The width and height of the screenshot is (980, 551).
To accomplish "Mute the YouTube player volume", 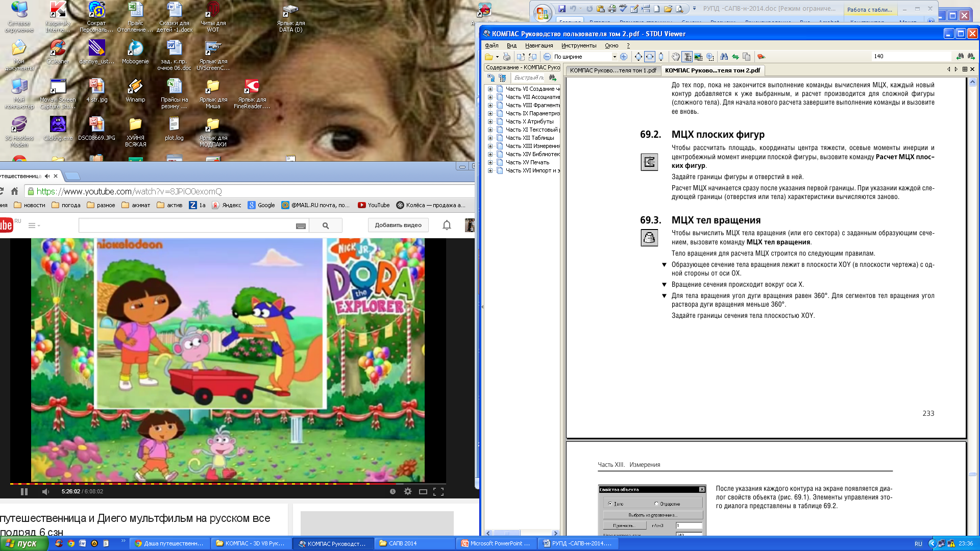I will [45, 491].
